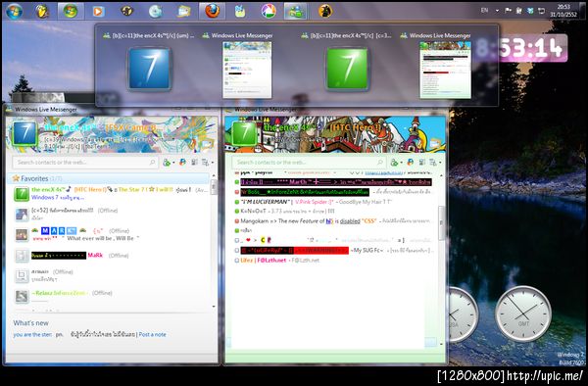Screen dimensions: 588x386
Task: Open the 'you are the ster' What's new link
Action: point(32,334)
